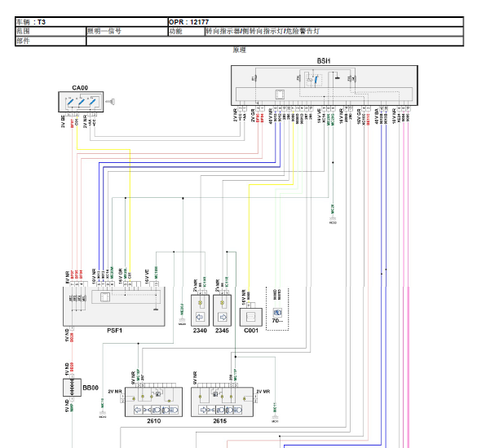
Task: Click the blue symbol inside dashed box 70--
Action: pos(277,313)
